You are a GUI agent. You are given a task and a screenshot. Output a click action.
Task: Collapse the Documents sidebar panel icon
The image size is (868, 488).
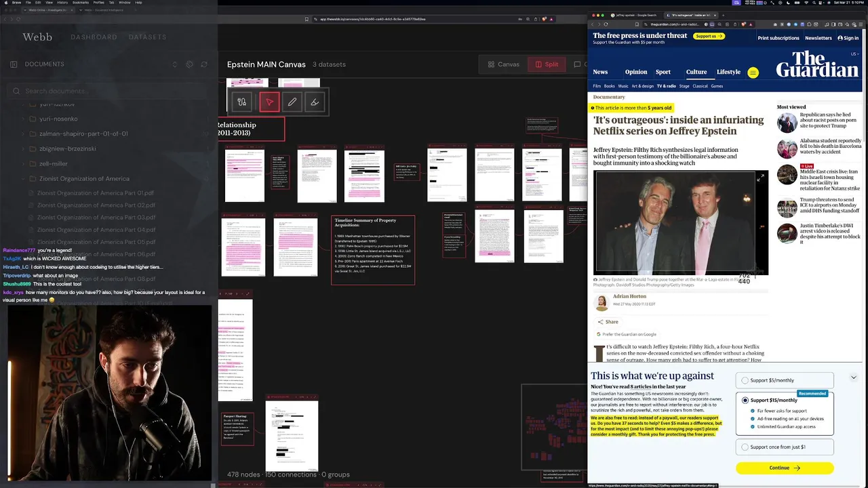(14, 64)
